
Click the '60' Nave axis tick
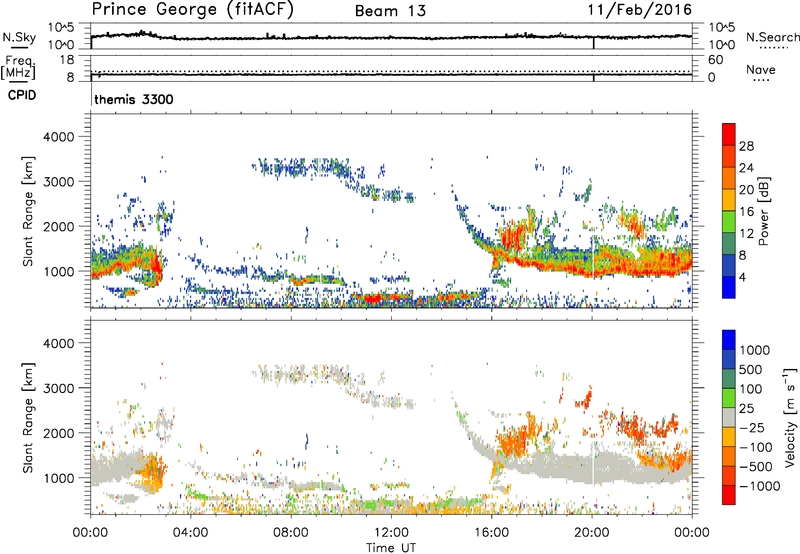pyautogui.click(x=715, y=60)
